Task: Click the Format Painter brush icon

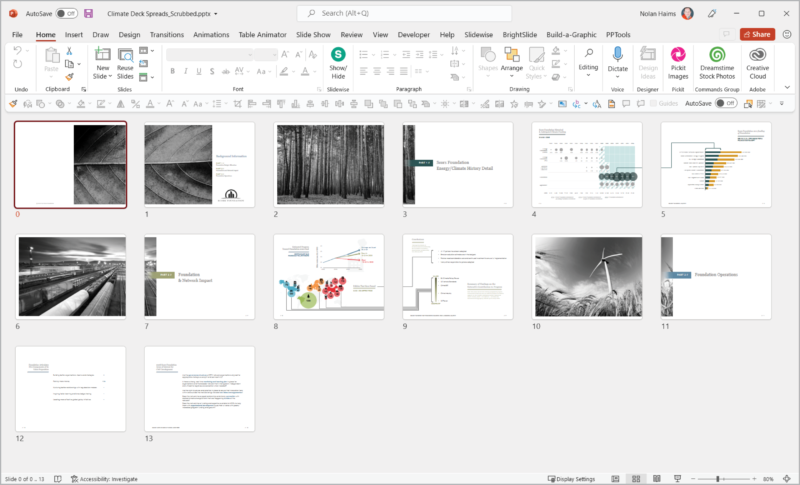Action: (69, 77)
